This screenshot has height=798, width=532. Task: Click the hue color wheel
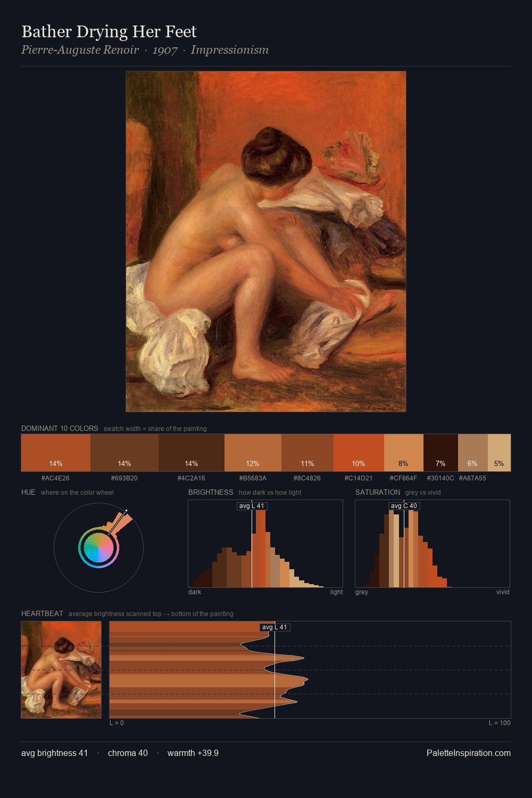click(x=98, y=547)
